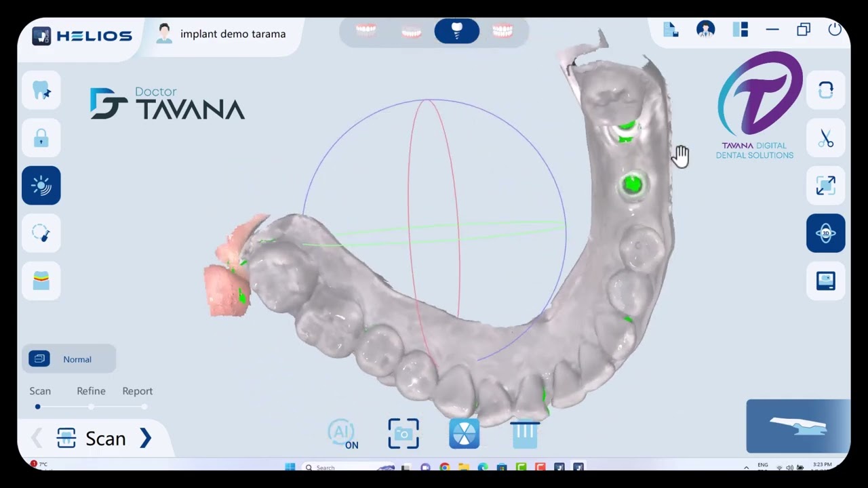Click the HELIOS logo
The width and height of the screenshot is (868, 488).
click(82, 36)
